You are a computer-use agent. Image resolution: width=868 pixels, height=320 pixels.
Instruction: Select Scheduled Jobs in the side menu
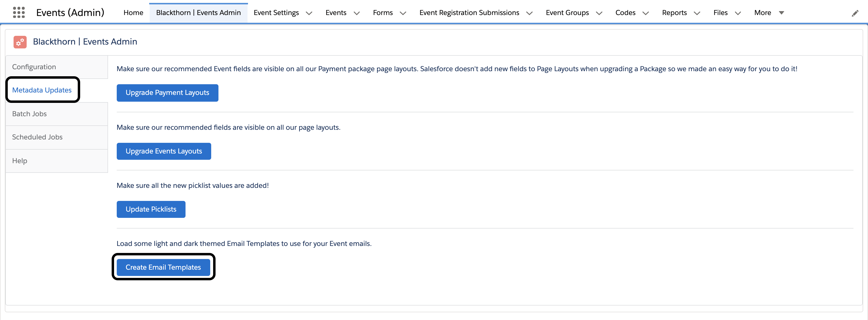pyautogui.click(x=57, y=137)
